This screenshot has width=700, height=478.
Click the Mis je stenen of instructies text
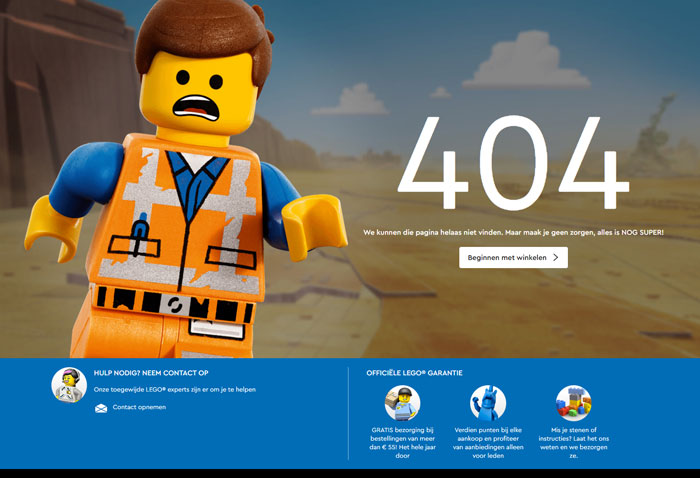point(574,443)
